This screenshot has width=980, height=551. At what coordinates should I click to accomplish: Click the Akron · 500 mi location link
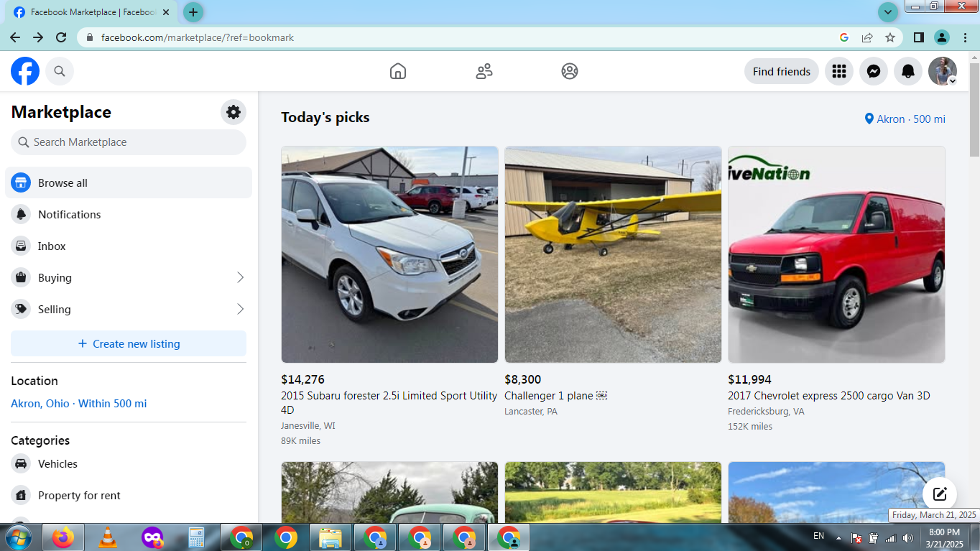pos(905,119)
